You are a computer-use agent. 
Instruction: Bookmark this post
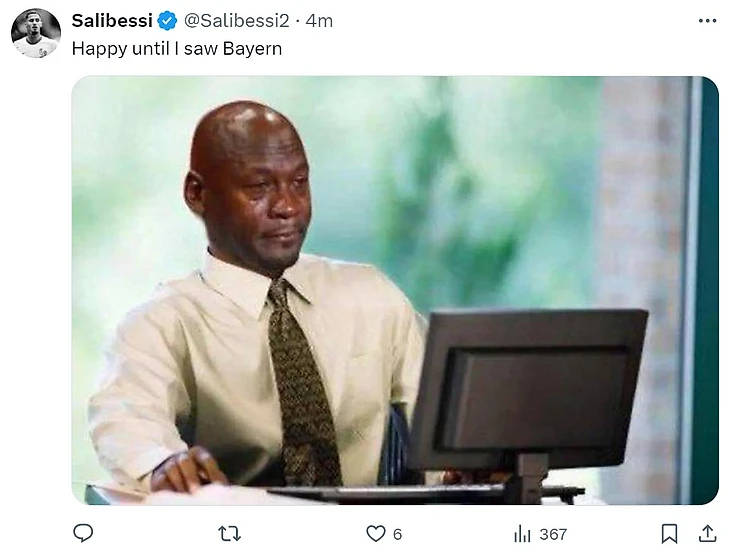(669, 534)
